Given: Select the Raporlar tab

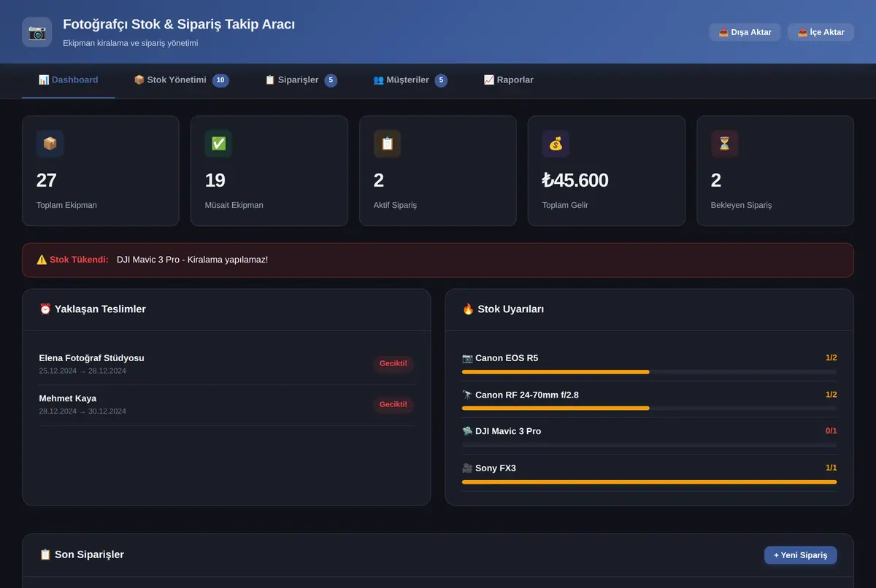Looking at the screenshot, I should [x=508, y=80].
